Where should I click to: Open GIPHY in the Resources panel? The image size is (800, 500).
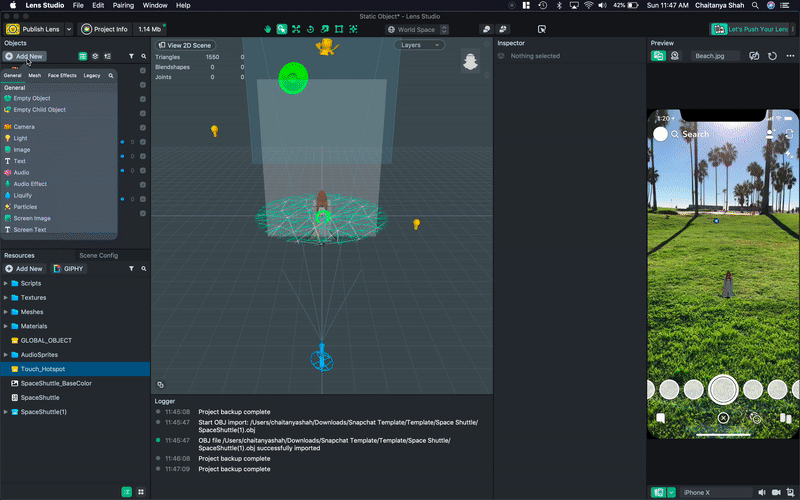[x=70, y=269]
